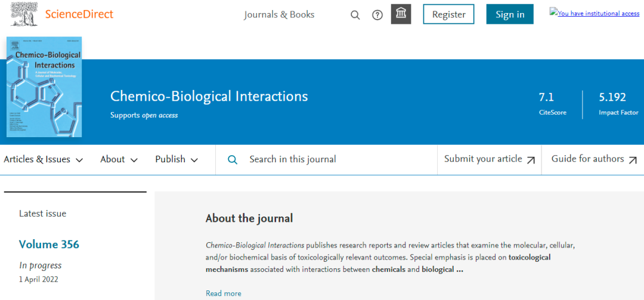
Task: Click the Chemico-Biological Interactions journal title
Action: coord(209,96)
